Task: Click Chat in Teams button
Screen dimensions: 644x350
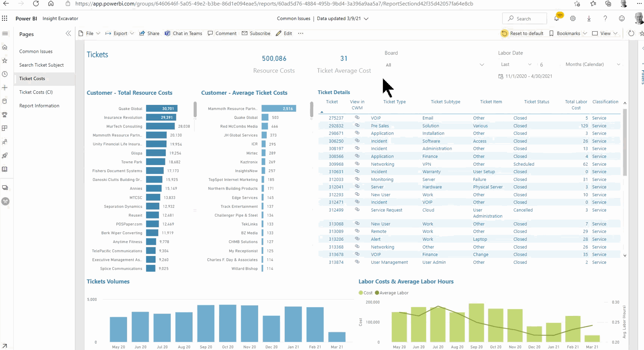Action: pos(183,33)
